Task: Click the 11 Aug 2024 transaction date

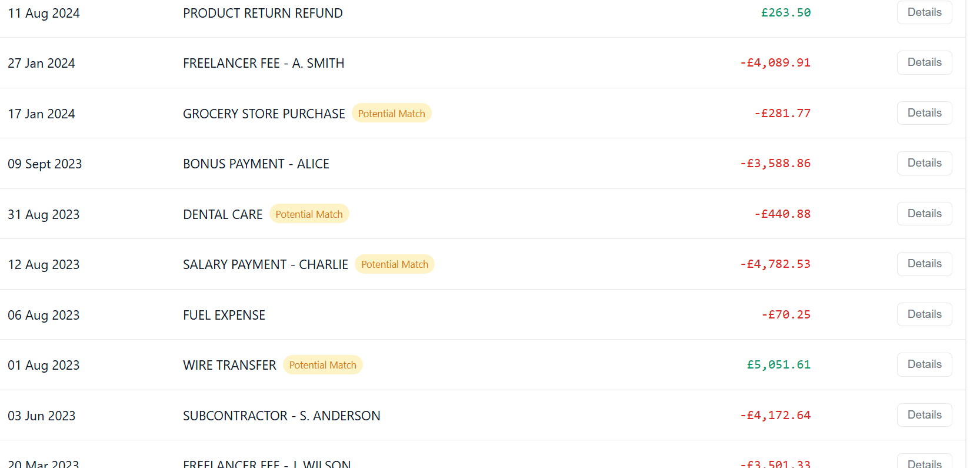Action: point(44,14)
